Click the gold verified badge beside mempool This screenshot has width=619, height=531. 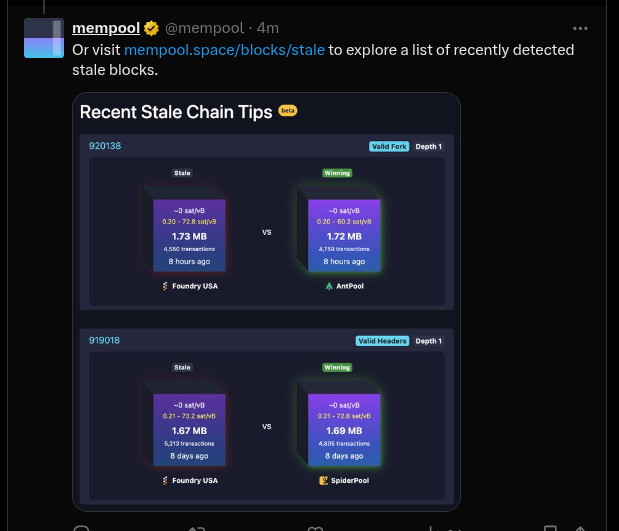click(152, 28)
